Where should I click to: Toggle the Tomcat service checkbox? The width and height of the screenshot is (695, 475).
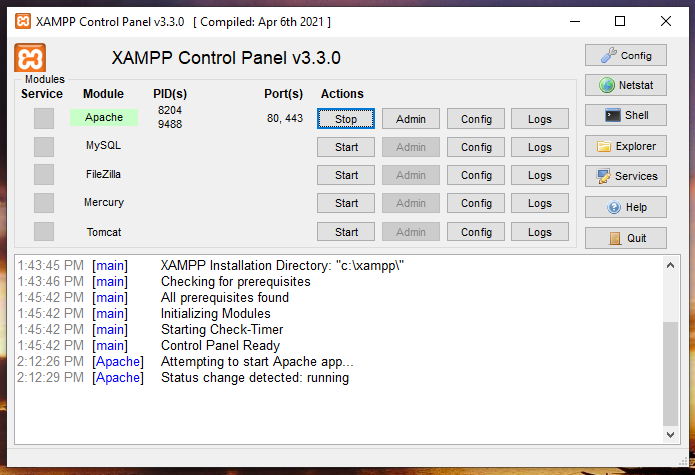pos(44,231)
